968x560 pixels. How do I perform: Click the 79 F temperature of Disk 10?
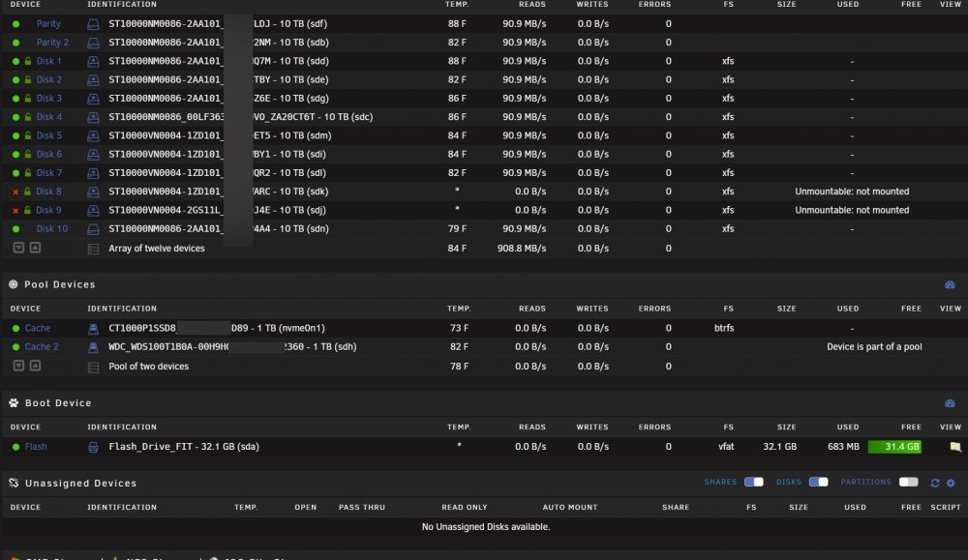(x=457, y=229)
